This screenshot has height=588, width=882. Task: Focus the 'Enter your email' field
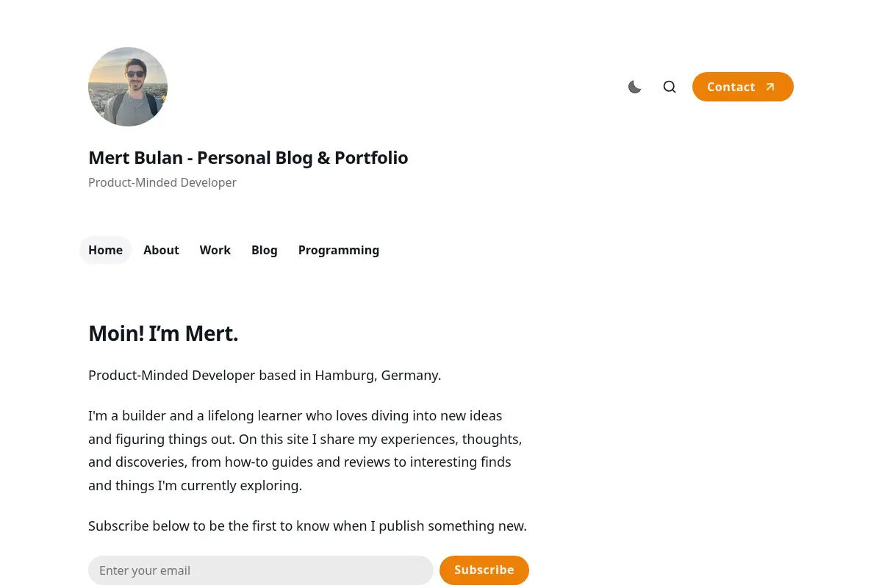click(261, 570)
